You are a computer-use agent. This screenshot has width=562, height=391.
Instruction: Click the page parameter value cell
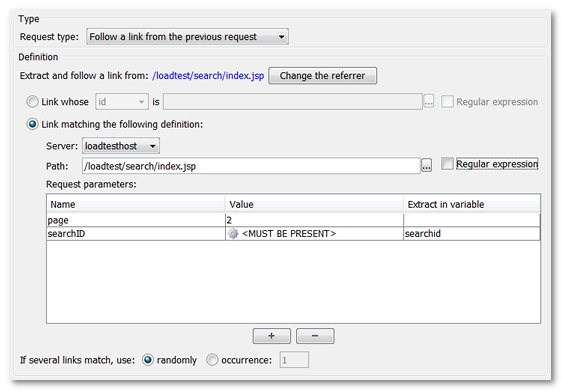[x=314, y=220]
